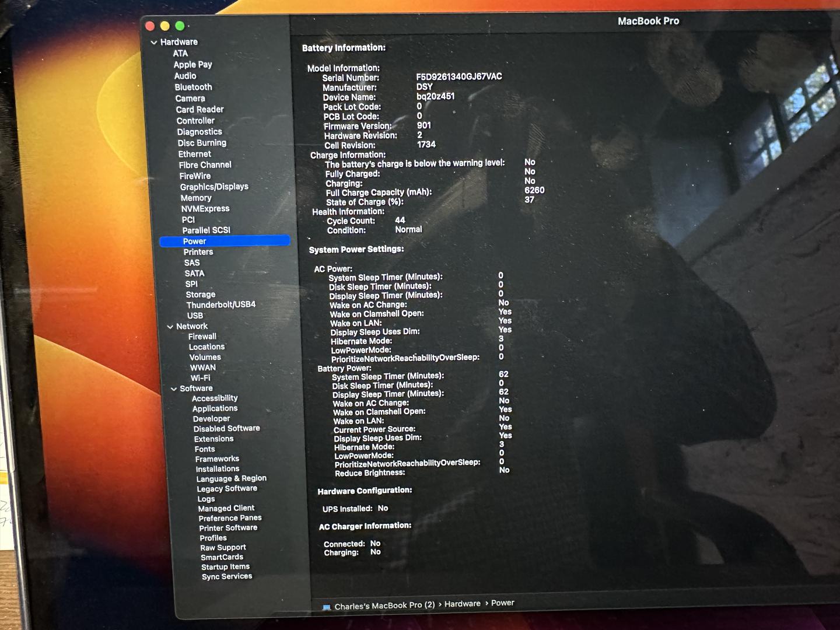Open Wi-Fi under Network

(x=200, y=378)
